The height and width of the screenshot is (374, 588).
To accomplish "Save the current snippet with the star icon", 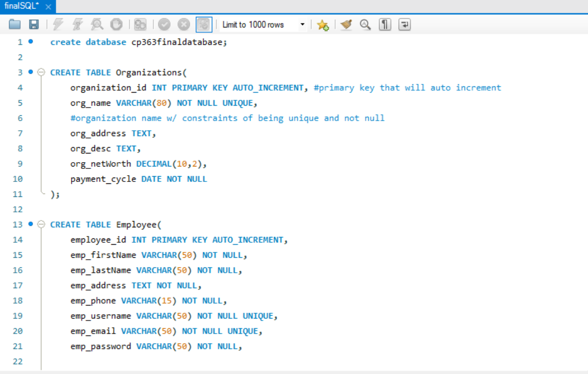I will point(322,25).
